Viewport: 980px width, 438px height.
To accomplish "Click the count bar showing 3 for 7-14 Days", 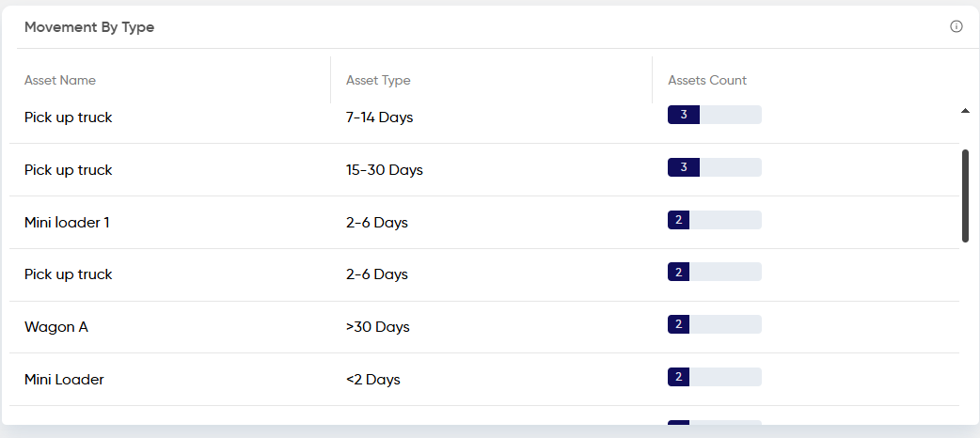I will pos(715,115).
